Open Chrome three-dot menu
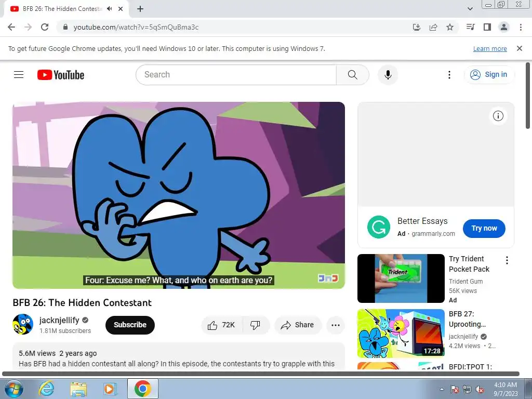 tap(521, 27)
